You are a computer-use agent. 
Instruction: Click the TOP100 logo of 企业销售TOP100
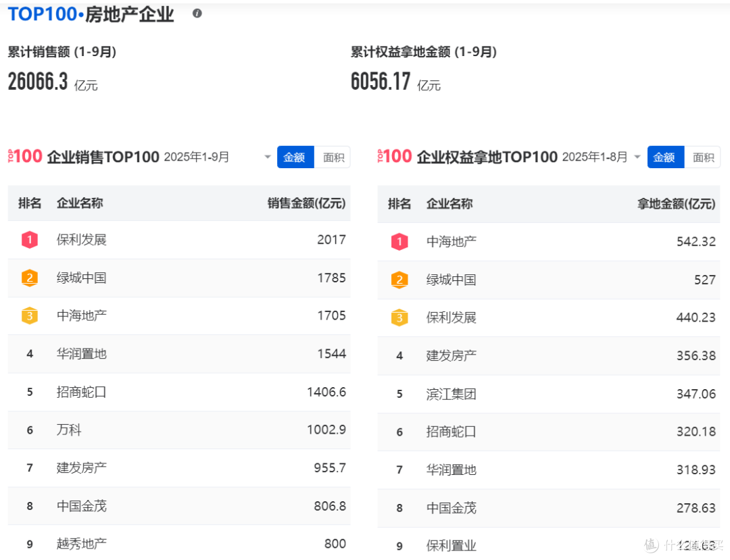click(25, 156)
